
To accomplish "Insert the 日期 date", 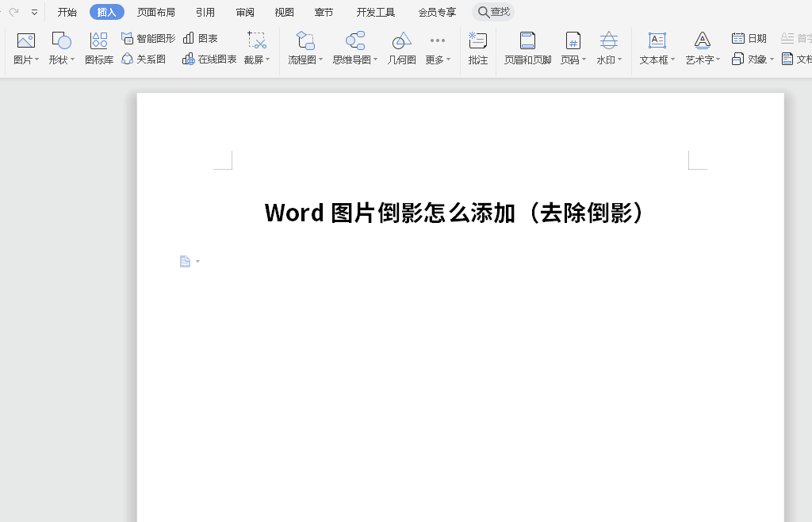I will tap(749, 38).
